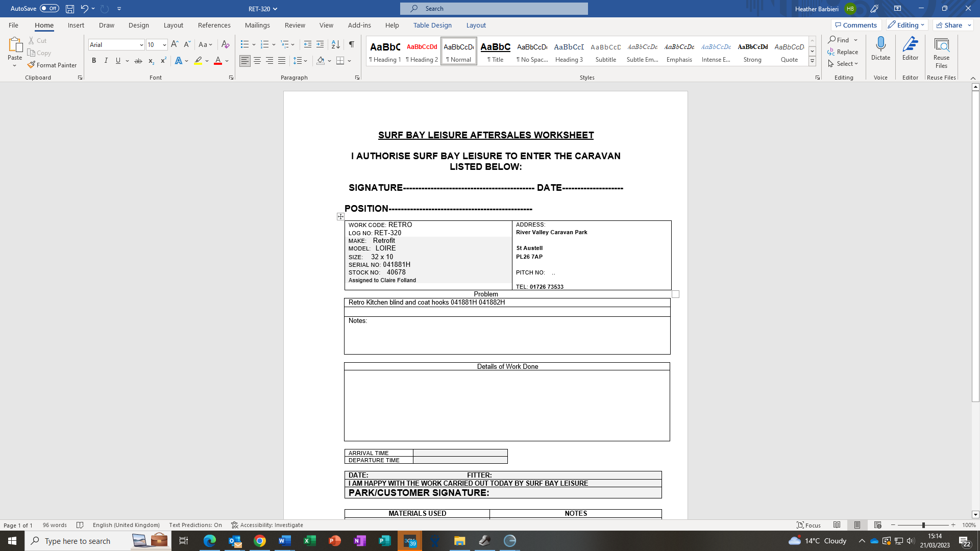This screenshot has height=551, width=980.
Task: Click the Share button
Action: pyautogui.click(x=949, y=25)
